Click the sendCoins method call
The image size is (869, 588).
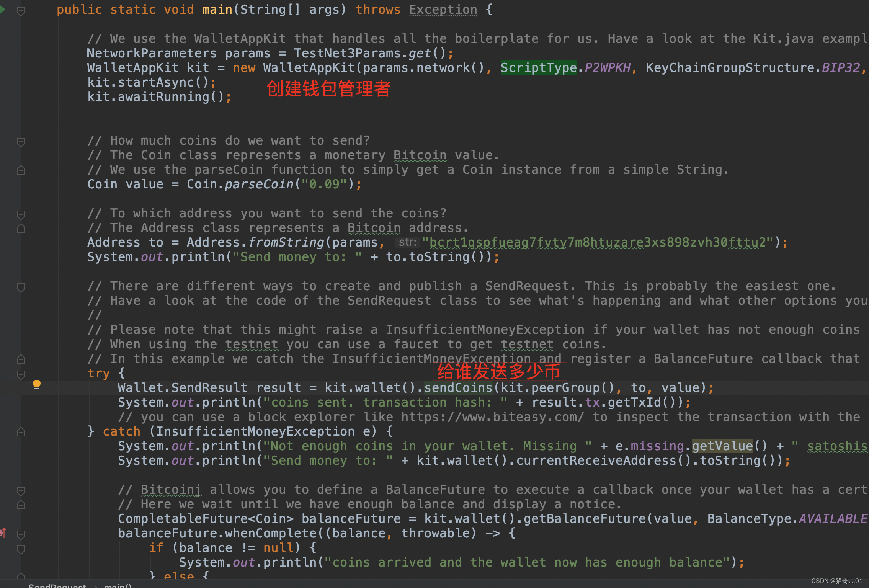click(458, 388)
